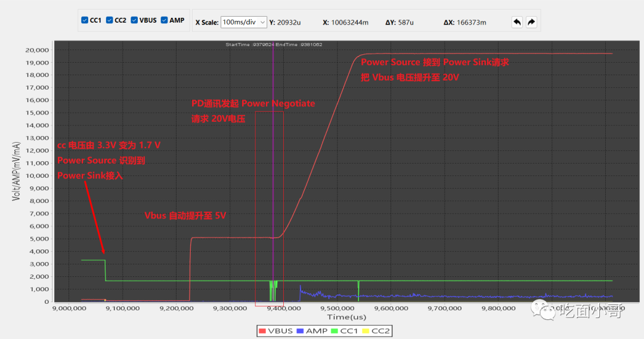The height and width of the screenshot is (339, 644).
Task: Click the Volt/AMP(mV/mA) axis title
Action: pyautogui.click(x=16, y=171)
